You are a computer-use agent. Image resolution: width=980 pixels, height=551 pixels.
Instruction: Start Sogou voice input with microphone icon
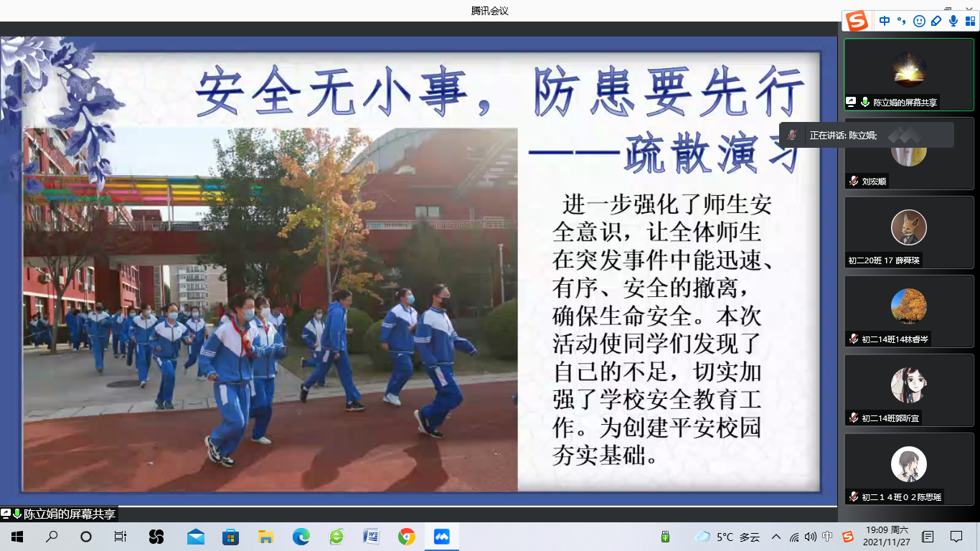coord(953,22)
